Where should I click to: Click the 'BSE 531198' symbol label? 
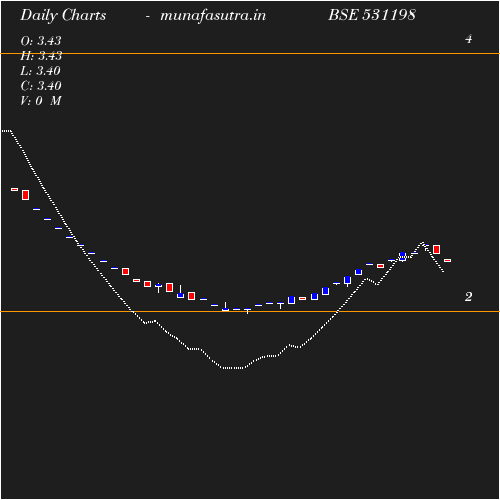(372, 15)
